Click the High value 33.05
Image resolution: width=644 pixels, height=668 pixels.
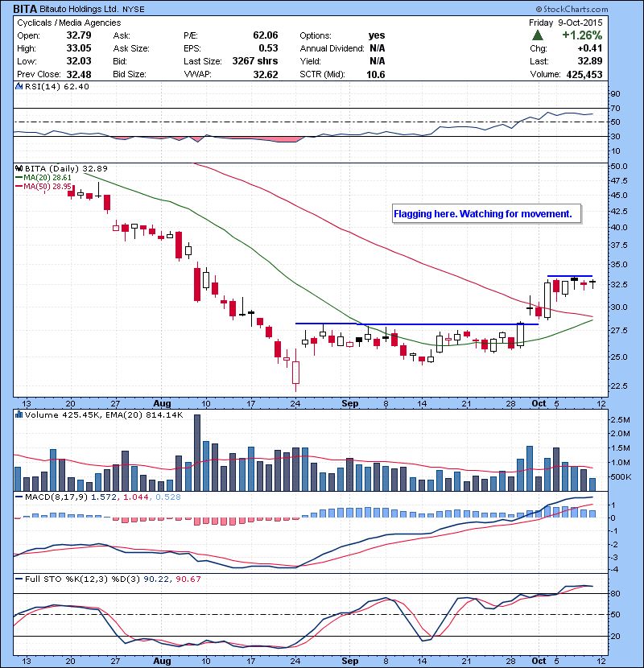[x=79, y=48]
